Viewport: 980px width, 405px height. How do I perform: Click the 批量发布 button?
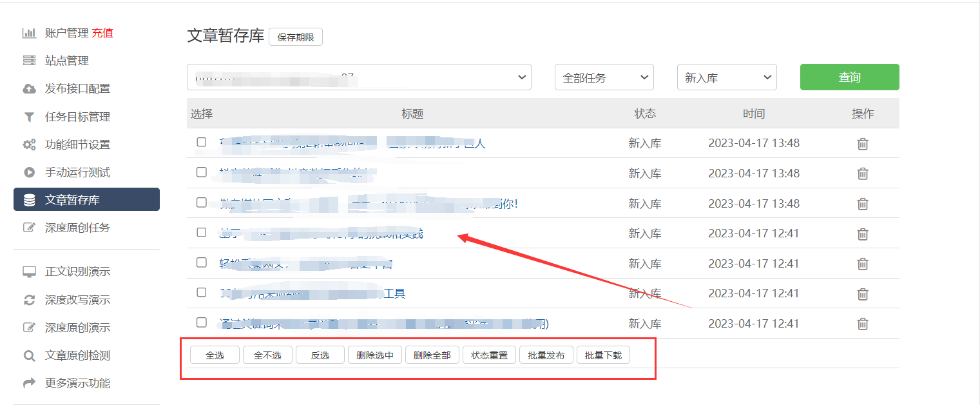[x=546, y=355]
